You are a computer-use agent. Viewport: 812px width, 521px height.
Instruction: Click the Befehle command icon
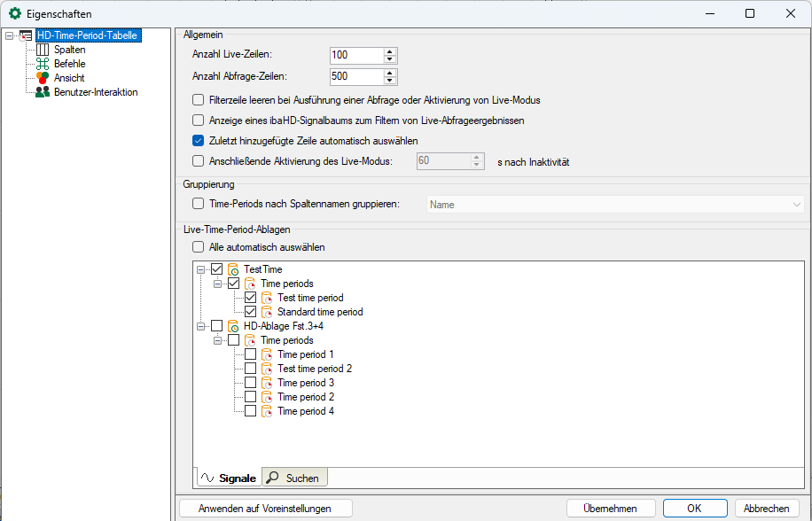[42, 64]
